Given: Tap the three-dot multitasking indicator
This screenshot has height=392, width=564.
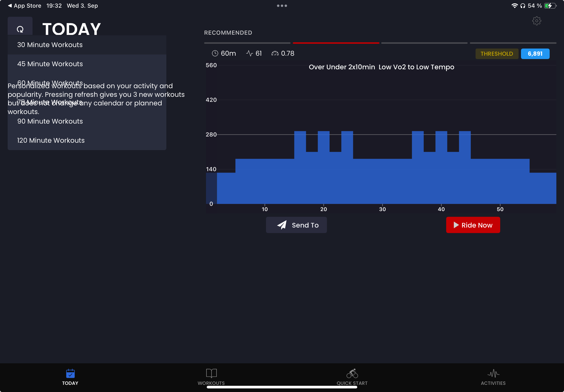Looking at the screenshot, I should tap(282, 6).
